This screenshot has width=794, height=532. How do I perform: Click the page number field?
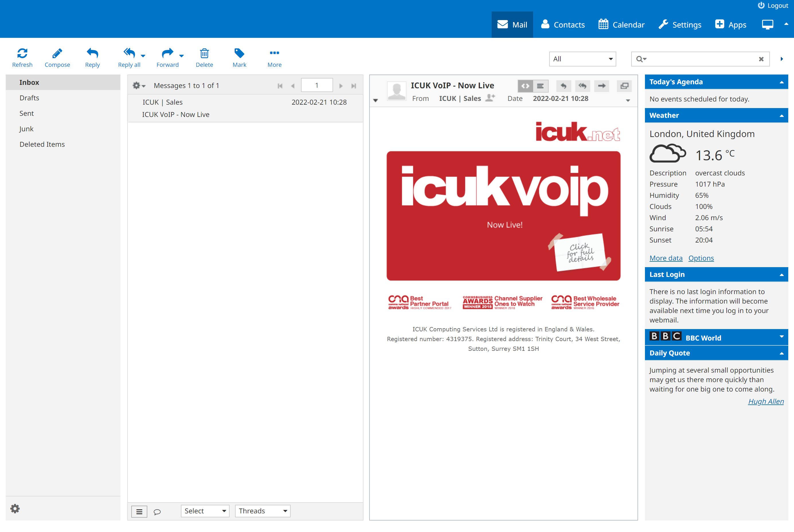pyautogui.click(x=317, y=85)
